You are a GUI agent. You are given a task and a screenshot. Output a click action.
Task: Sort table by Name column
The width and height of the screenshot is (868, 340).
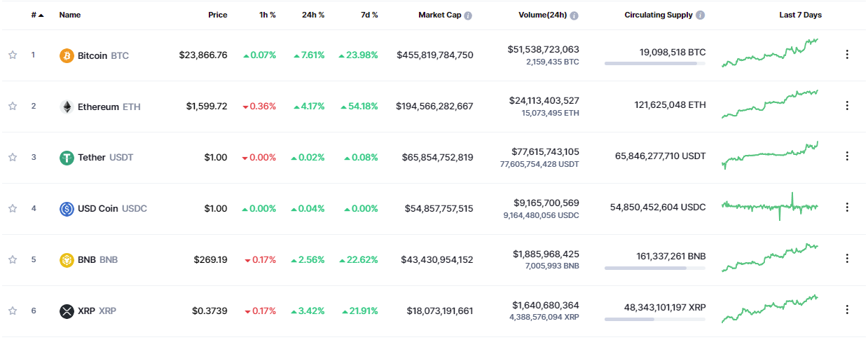(70, 15)
